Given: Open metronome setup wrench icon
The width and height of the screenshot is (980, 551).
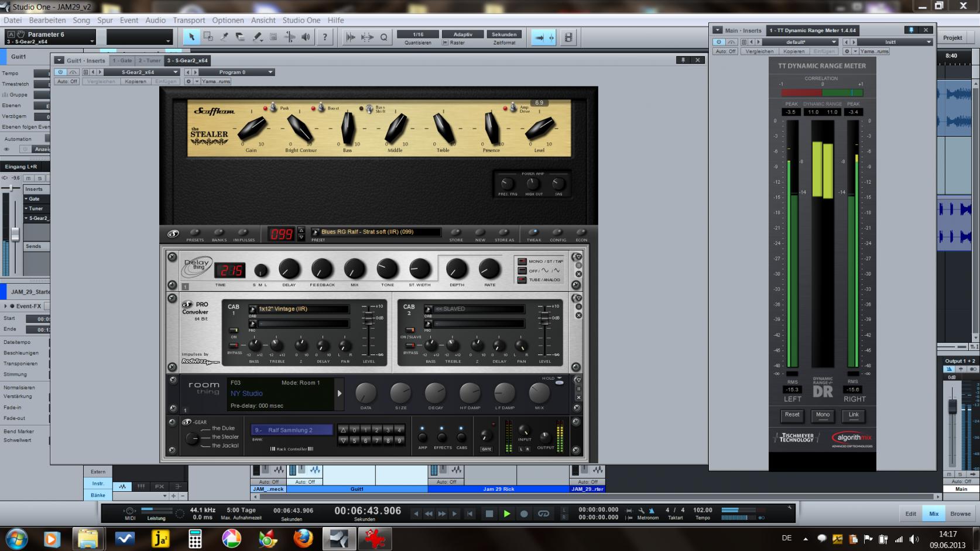Looking at the screenshot, I should coord(642,510).
